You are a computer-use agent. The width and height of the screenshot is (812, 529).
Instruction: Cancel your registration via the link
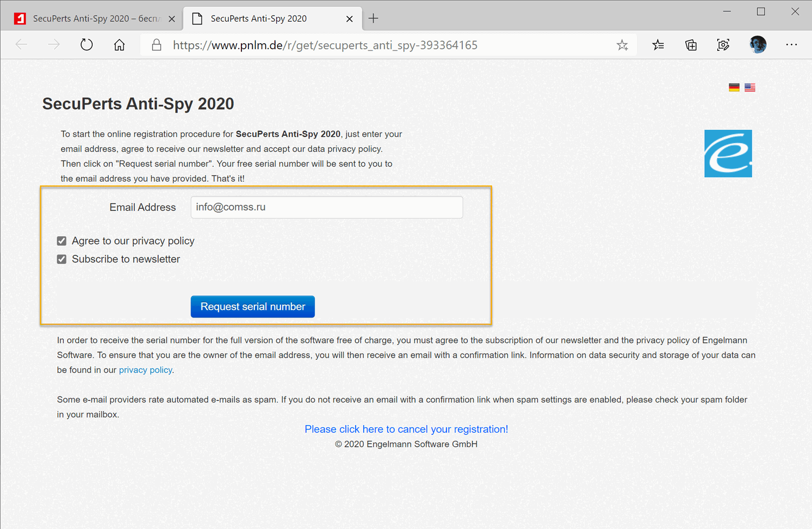[406, 429]
